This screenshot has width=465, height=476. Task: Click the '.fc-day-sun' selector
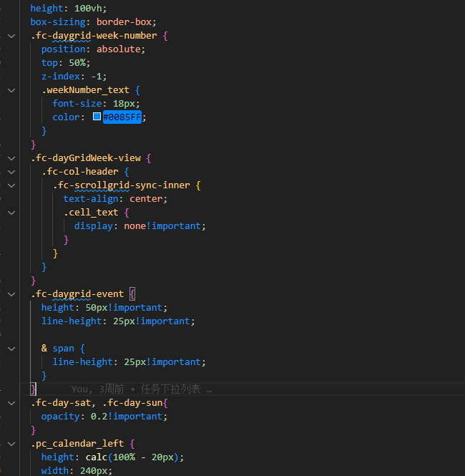tap(132, 403)
